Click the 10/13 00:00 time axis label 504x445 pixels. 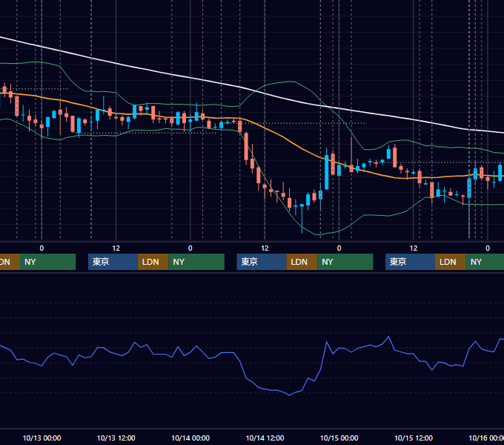[x=42, y=438]
